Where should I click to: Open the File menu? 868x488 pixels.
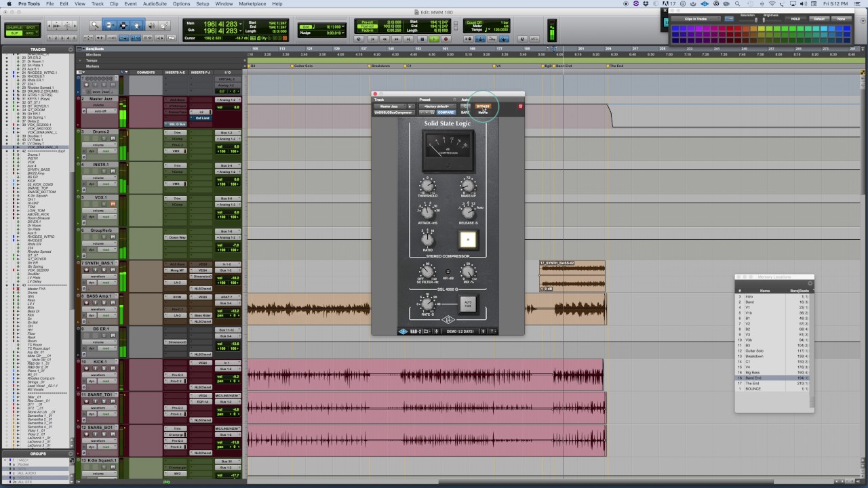click(x=50, y=3)
